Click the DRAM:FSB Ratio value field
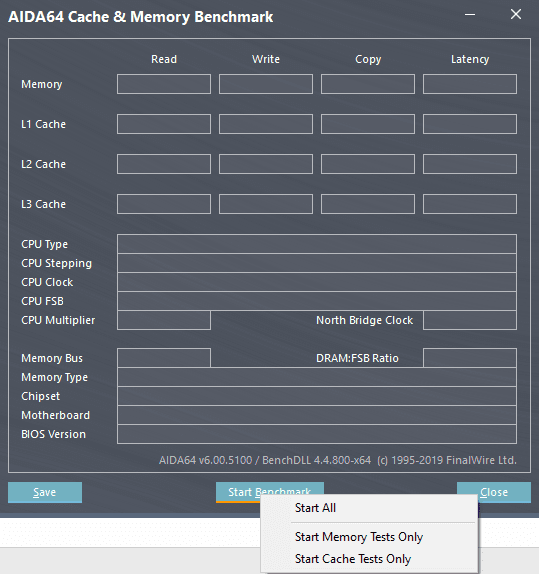The width and height of the screenshot is (539, 574). coord(470,358)
